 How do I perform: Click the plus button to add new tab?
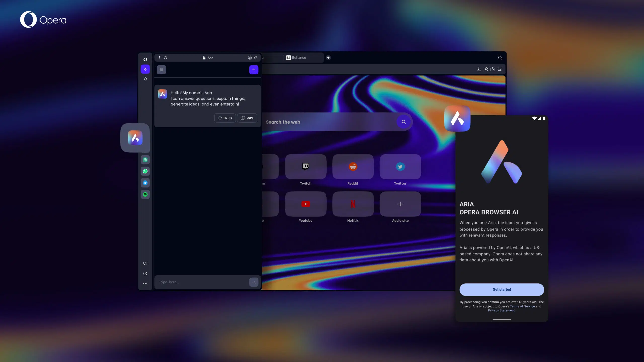click(x=328, y=58)
